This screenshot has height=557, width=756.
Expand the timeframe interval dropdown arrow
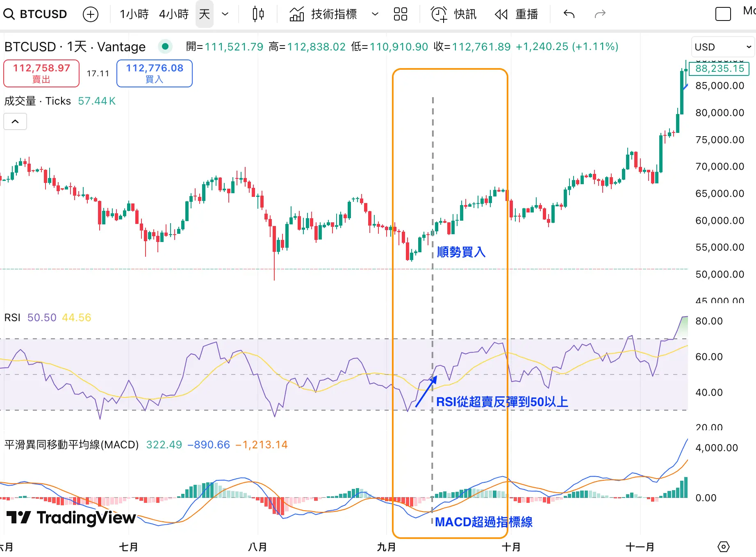[x=225, y=14]
